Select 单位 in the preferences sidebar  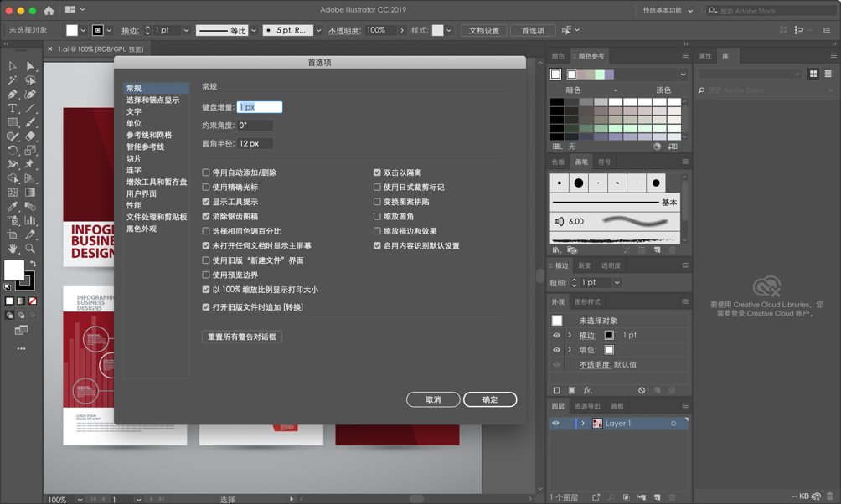pyautogui.click(x=132, y=122)
